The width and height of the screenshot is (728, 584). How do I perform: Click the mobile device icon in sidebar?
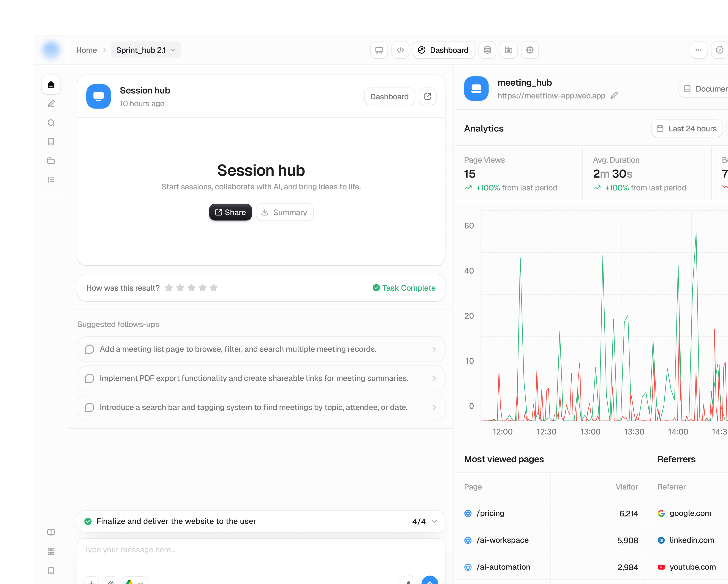51,570
